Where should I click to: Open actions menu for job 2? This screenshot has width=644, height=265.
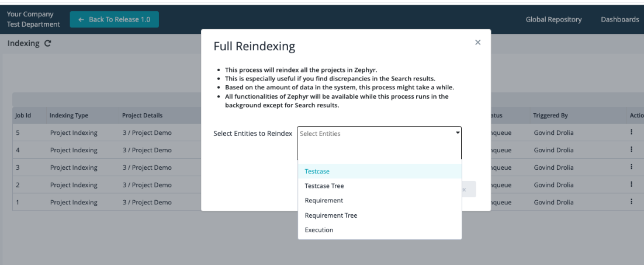coord(632,185)
